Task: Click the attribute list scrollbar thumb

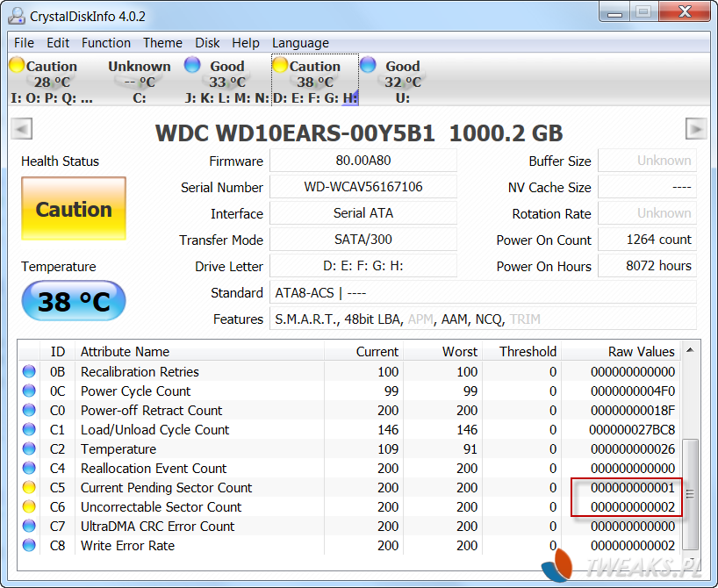Action: (x=690, y=494)
